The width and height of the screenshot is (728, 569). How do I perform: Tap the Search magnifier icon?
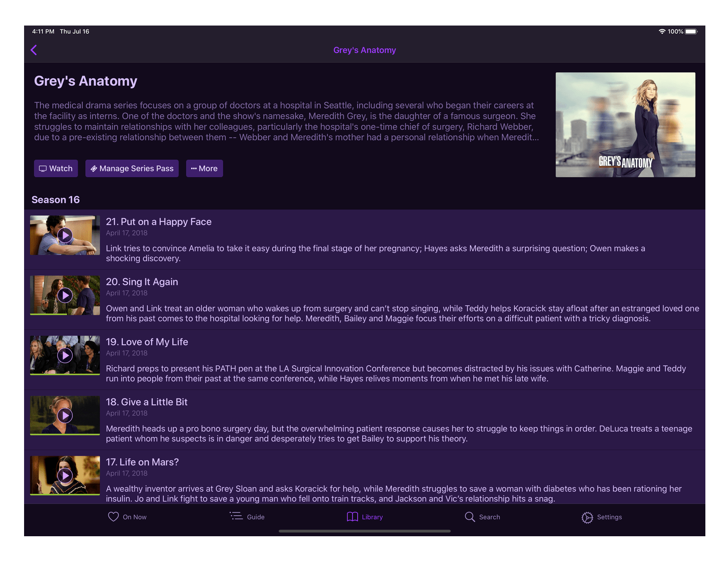click(470, 516)
